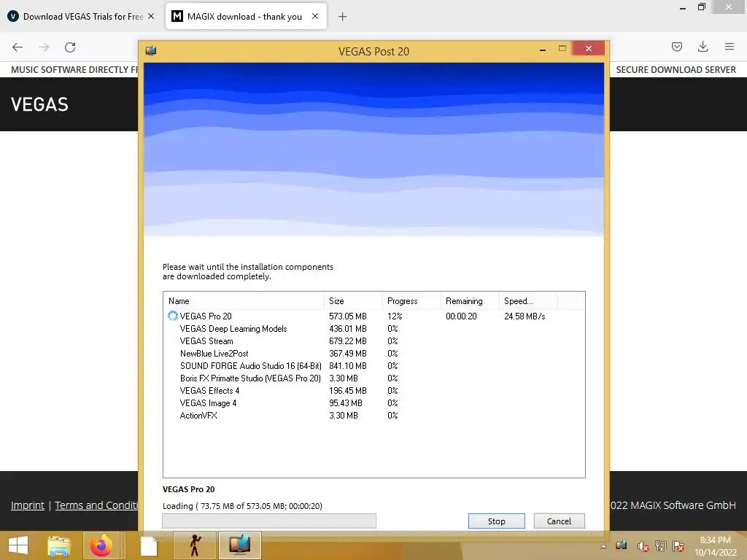Cancel the installer download
This screenshot has height=560, width=747.
559,521
